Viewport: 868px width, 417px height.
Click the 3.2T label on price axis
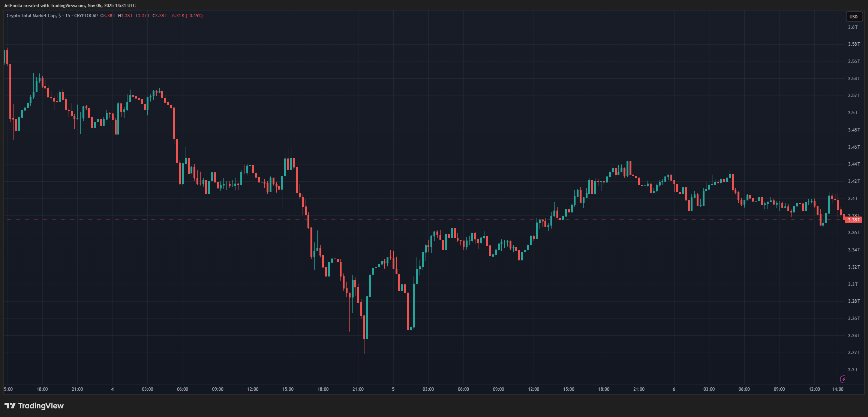click(853, 369)
